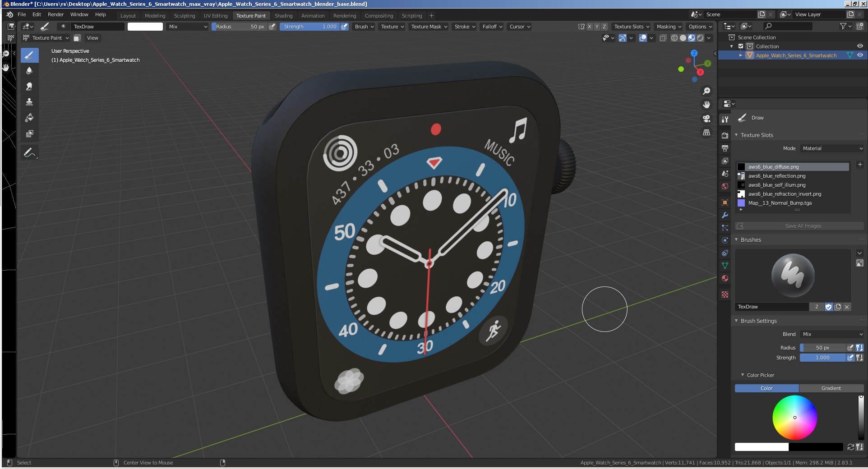Viewport: 868px width, 469px height.
Task: Open header Mix blend mode dropdown
Action: (188, 27)
